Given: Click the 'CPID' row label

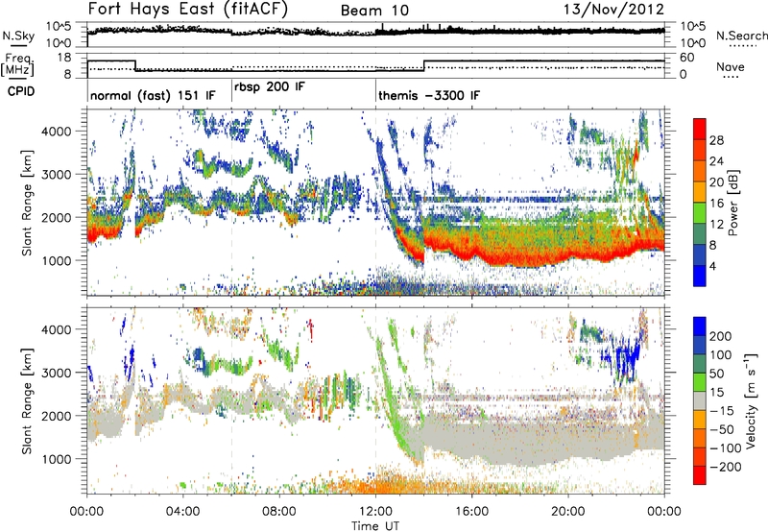Looking at the screenshot, I should (21, 91).
